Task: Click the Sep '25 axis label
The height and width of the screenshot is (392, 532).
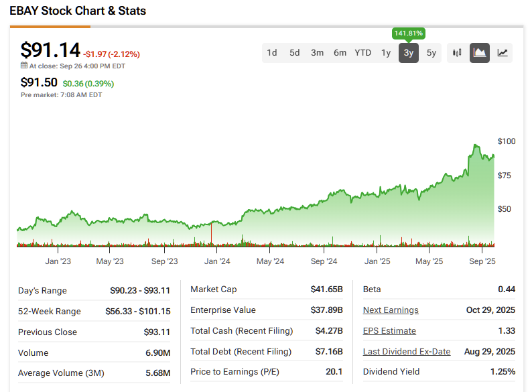Action: [482, 261]
